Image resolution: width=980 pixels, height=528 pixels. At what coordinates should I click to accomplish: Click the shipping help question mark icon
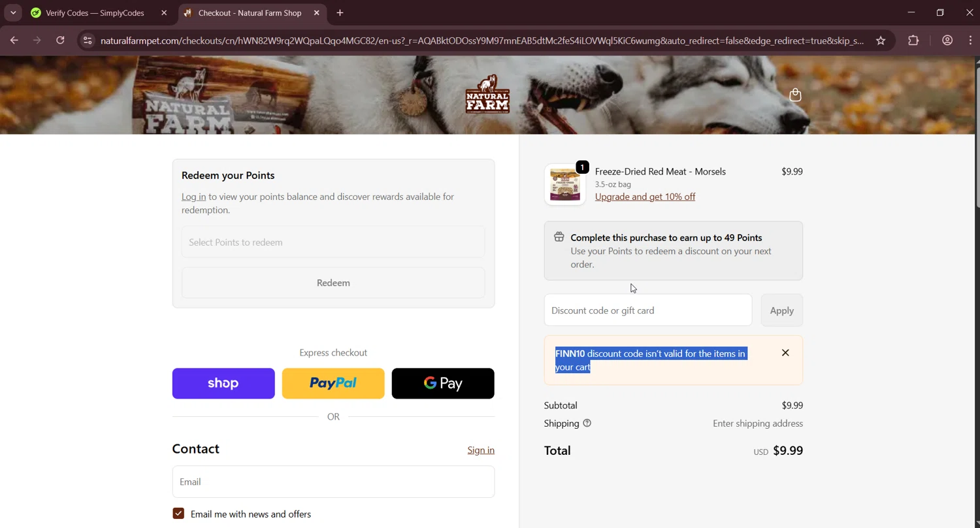click(587, 423)
